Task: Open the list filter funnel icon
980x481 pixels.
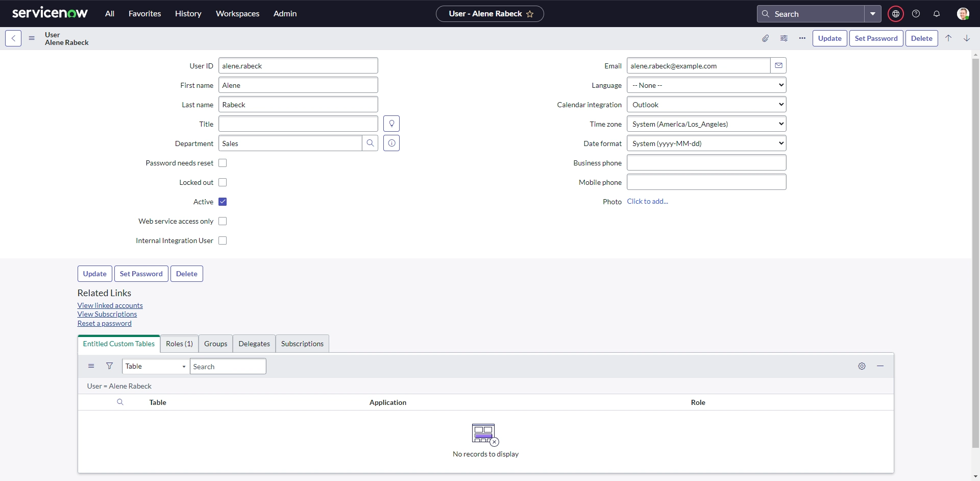Action: [x=109, y=366]
